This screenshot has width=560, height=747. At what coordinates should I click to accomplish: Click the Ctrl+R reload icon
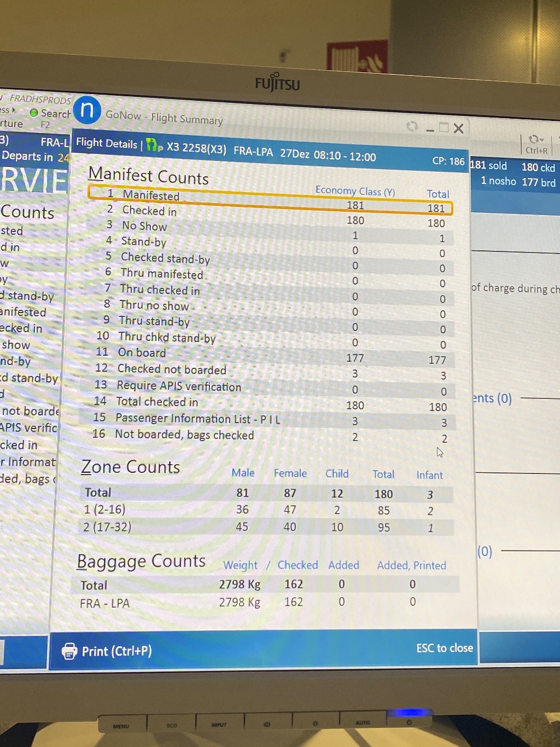coord(536,140)
